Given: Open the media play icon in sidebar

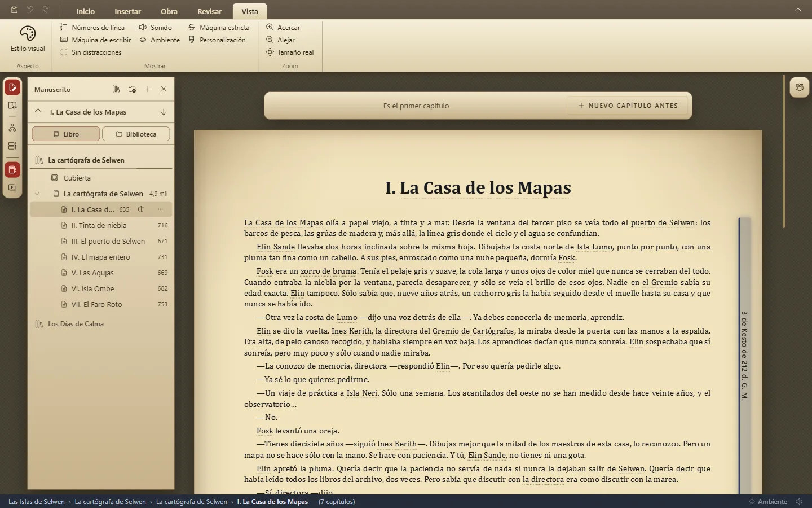Looking at the screenshot, I should (12, 187).
